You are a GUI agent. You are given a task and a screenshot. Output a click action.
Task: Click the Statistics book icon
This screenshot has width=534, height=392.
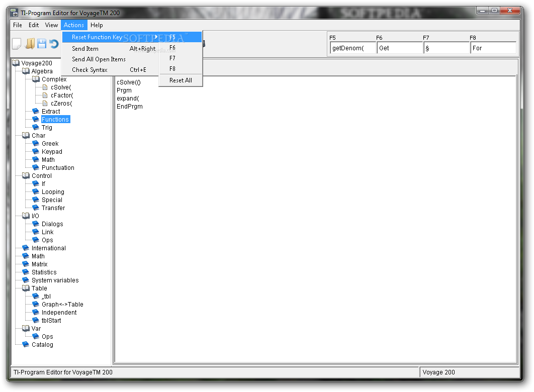(x=26, y=272)
